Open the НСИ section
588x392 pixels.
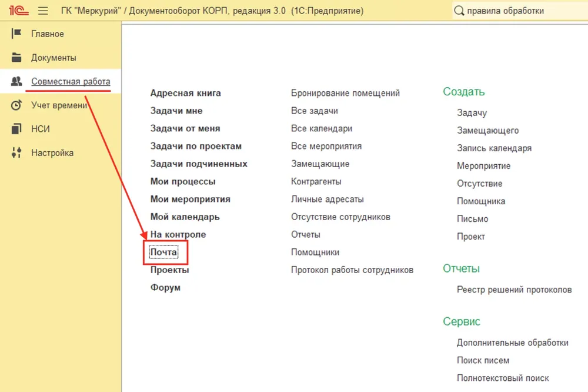click(x=41, y=129)
